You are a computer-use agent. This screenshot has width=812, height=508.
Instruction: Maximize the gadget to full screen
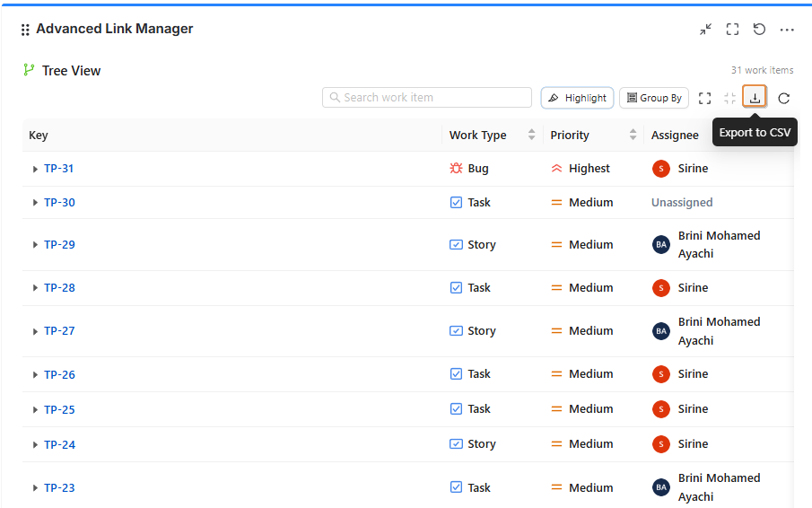click(x=732, y=30)
